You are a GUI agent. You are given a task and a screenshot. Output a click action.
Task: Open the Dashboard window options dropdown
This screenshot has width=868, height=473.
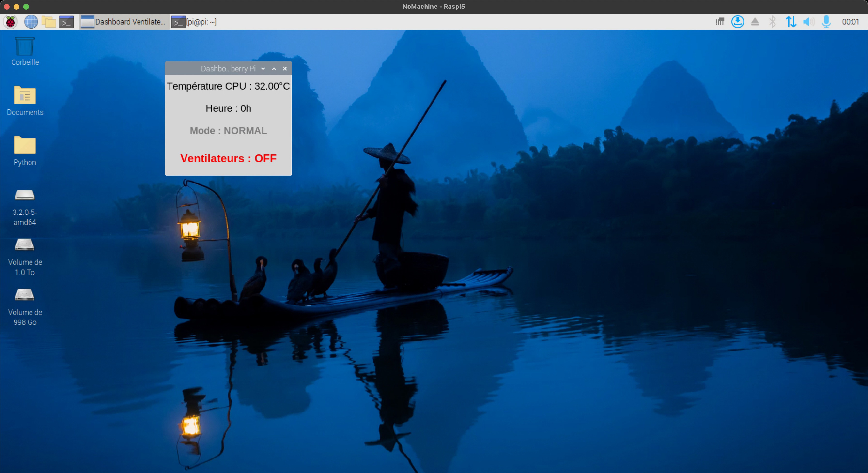tap(263, 69)
